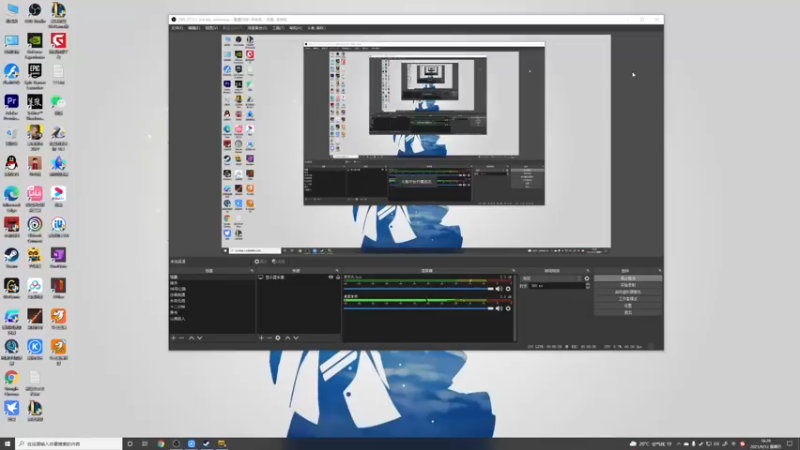Open the Help menu in OBS
Screen dimensions: 800x450
pos(295,28)
